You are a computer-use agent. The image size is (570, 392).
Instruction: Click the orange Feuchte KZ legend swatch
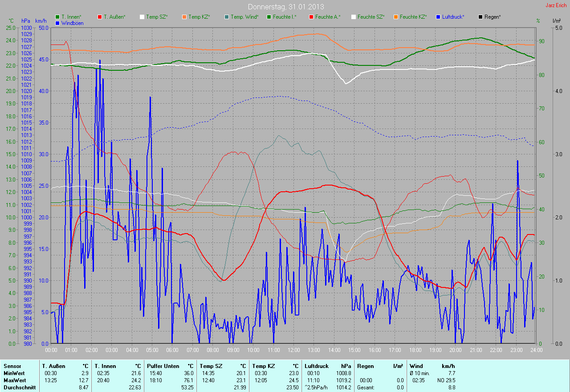click(396, 17)
